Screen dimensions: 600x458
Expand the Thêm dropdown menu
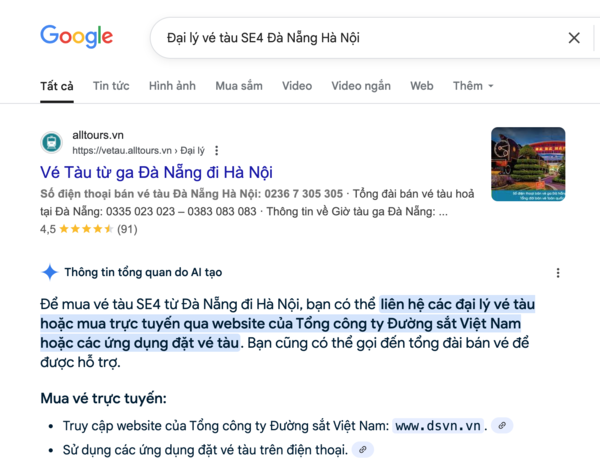pyautogui.click(x=473, y=86)
